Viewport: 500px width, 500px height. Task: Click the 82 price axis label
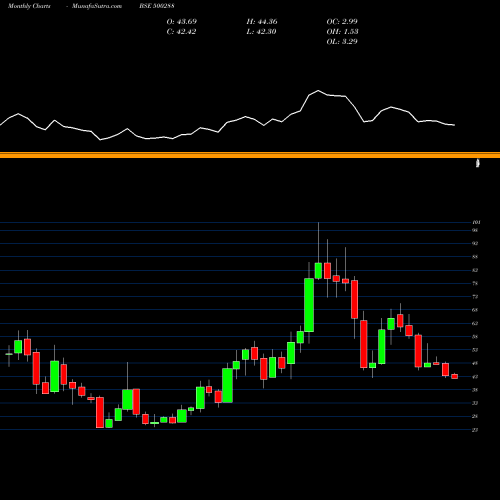[x=475, y=270]
